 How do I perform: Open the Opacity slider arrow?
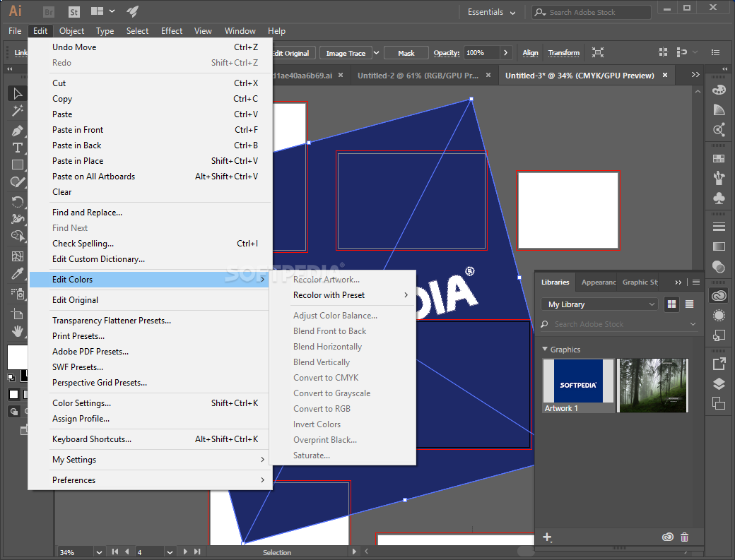(505, 53)
